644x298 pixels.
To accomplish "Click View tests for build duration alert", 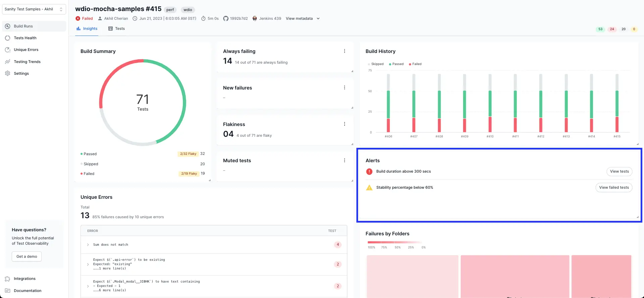I will click(x=619, y=171).
